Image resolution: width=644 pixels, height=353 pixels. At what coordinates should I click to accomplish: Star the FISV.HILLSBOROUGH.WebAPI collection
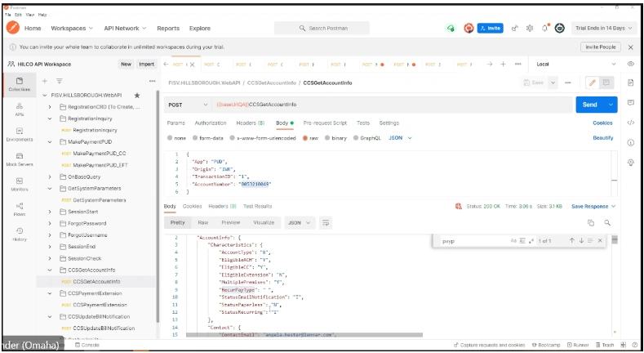137,96
